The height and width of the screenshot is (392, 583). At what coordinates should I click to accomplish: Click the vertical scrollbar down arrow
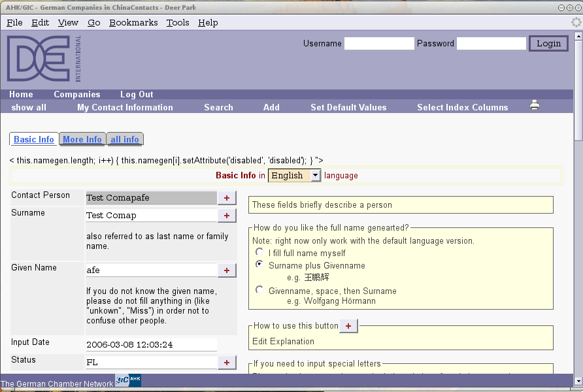click(578, 381)
